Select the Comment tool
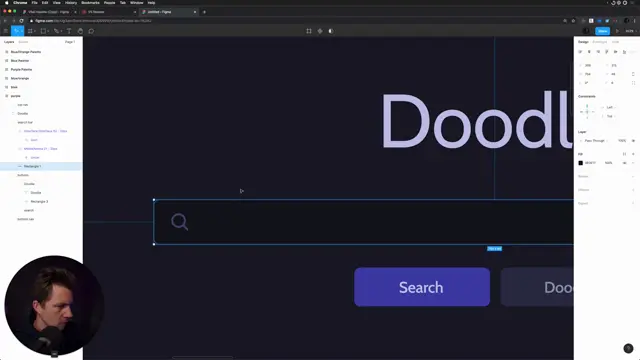Viewport: 640px width, 360px height. point(91,31)
